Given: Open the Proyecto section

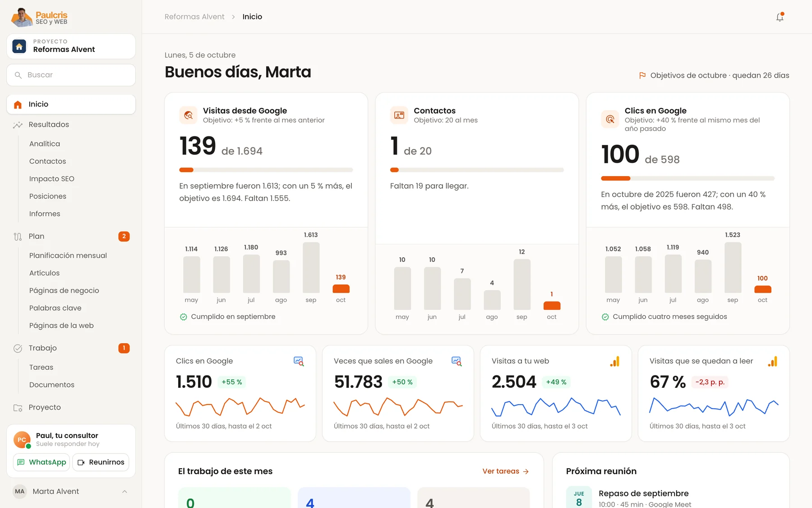Looking at the screenshot, I should 71,407.
